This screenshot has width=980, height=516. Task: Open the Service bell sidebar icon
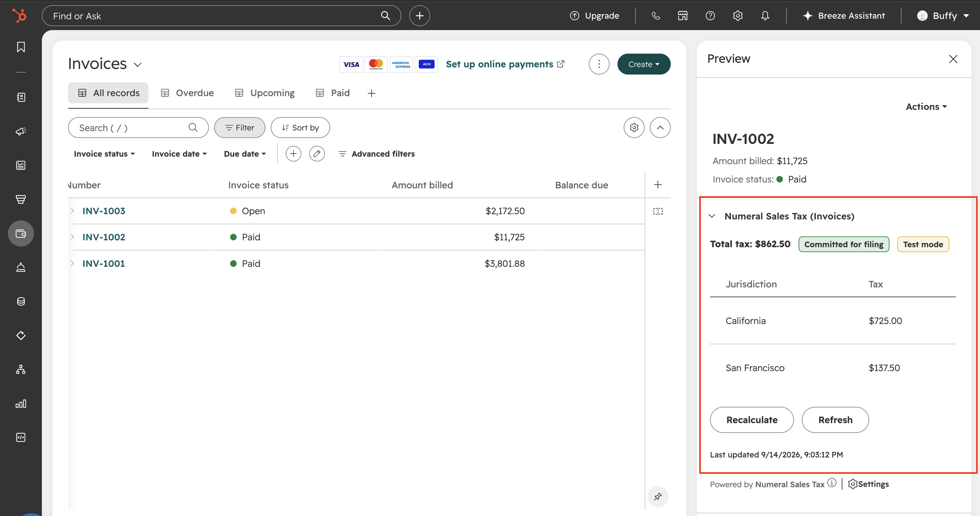21,267
